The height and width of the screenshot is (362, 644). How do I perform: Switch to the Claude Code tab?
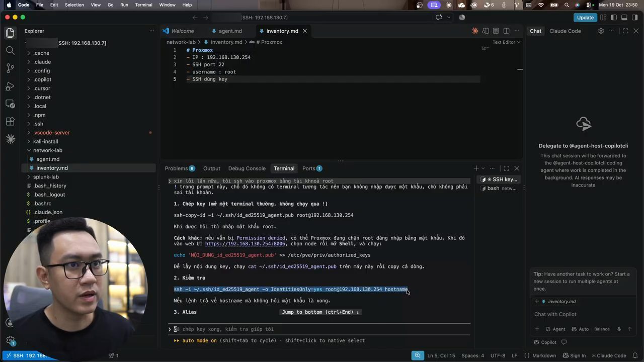pyautogui.click(x=565, y=31)
